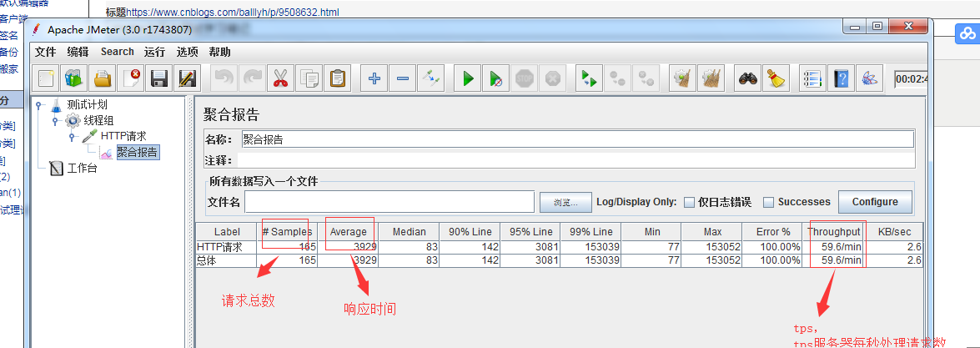Click the Save floppy disk icon
Screen dimensions: 980x348
coord(158,79)
